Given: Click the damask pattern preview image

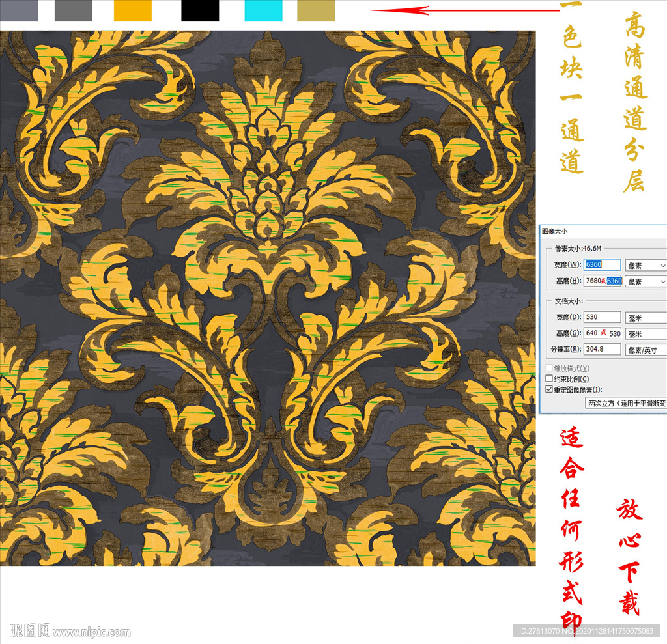Looking at the screenshot, I should pyautogui.click(x=268, y=298).
